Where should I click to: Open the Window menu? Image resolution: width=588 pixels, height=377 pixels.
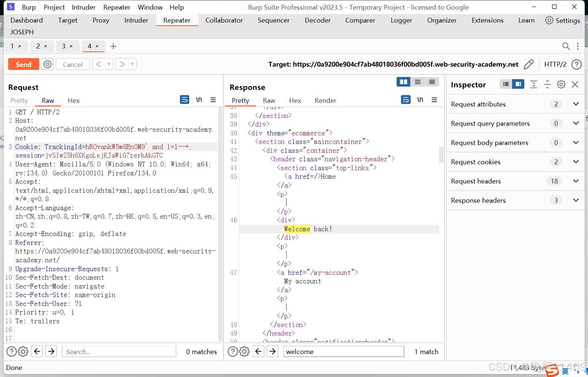coord(150,7)
